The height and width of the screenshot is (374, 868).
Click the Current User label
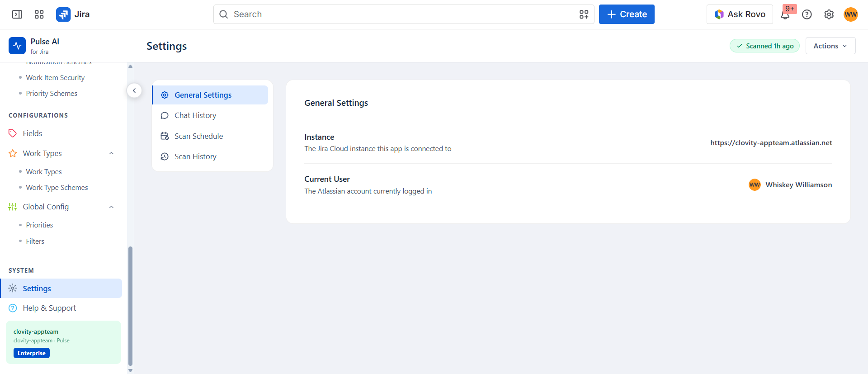pos(327,179)
